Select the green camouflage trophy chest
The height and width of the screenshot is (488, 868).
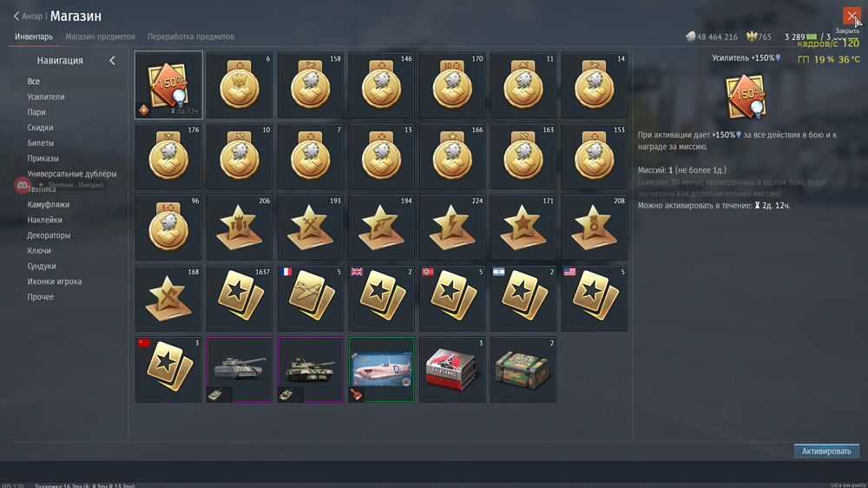(x=523, y=369)
